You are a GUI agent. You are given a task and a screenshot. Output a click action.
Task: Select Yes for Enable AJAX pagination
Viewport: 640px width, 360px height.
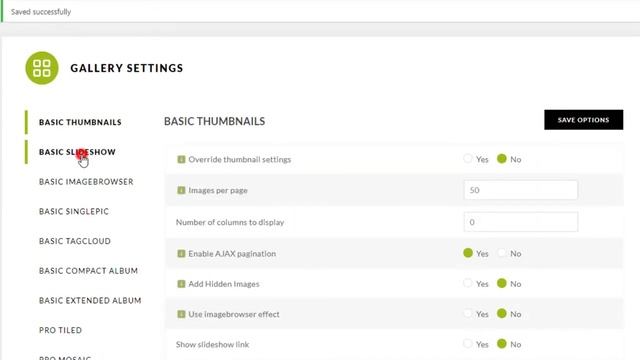point(468,253)
